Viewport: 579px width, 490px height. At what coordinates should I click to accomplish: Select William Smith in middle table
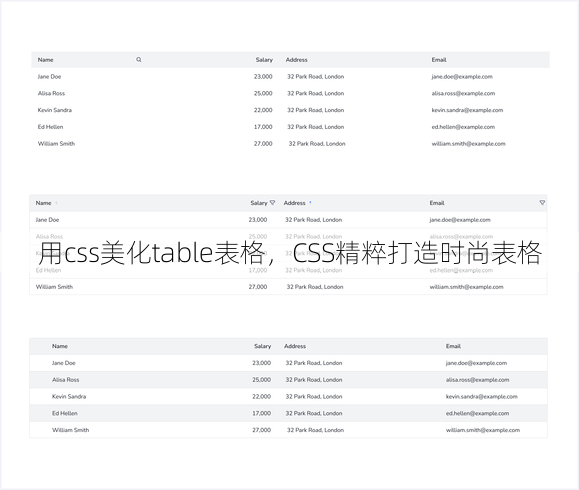click(x=54, y=287)
